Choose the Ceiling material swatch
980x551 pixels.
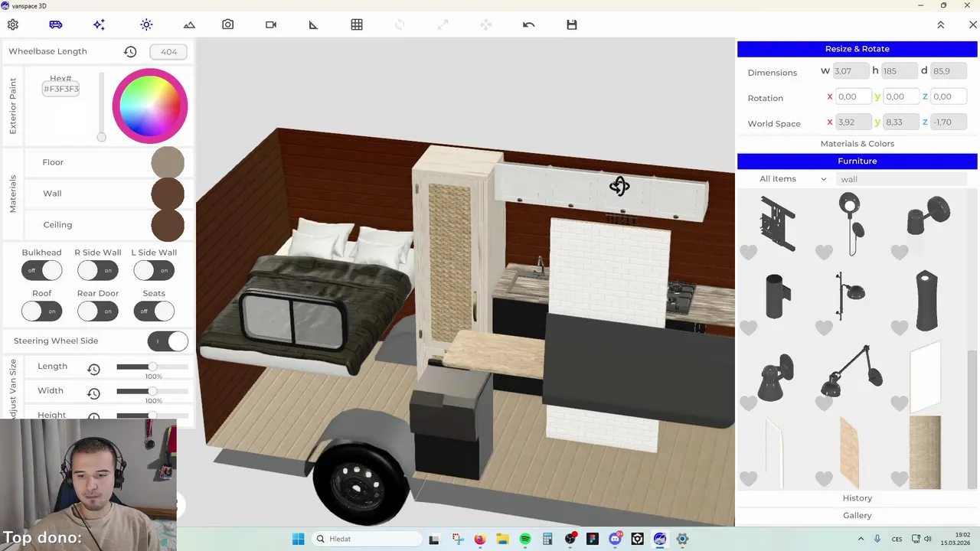pos(168,225)
